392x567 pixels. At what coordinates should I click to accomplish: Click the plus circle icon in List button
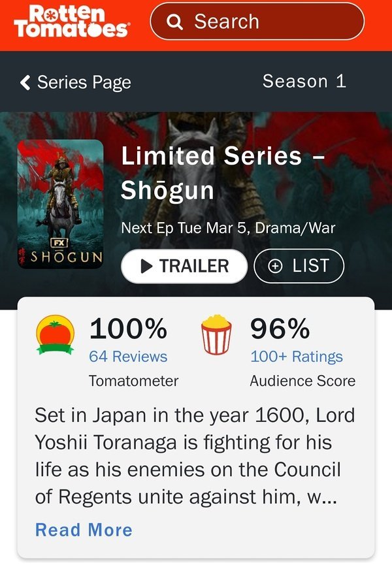click(x=276, y=267)
